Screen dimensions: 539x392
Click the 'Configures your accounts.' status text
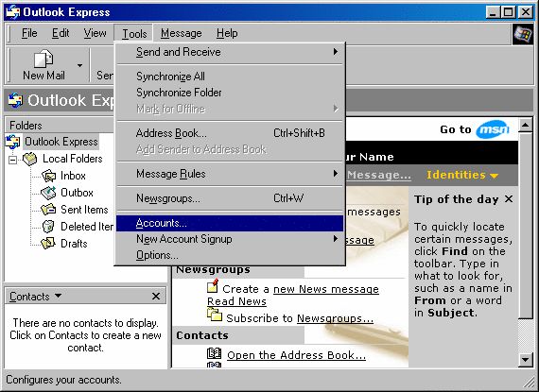[x=63, y=380]
